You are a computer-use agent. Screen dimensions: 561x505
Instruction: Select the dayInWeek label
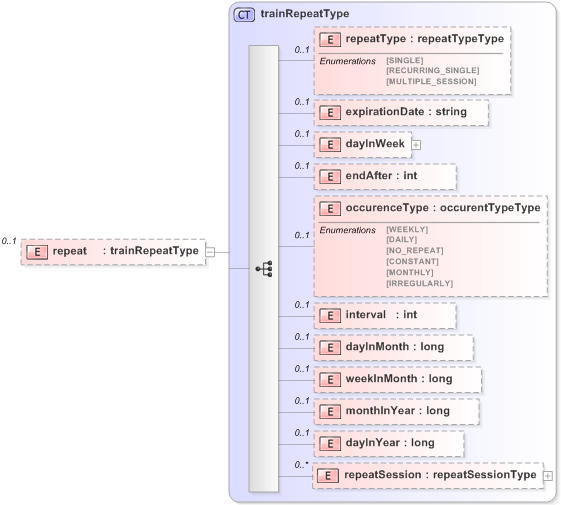[x=375, y=144]
